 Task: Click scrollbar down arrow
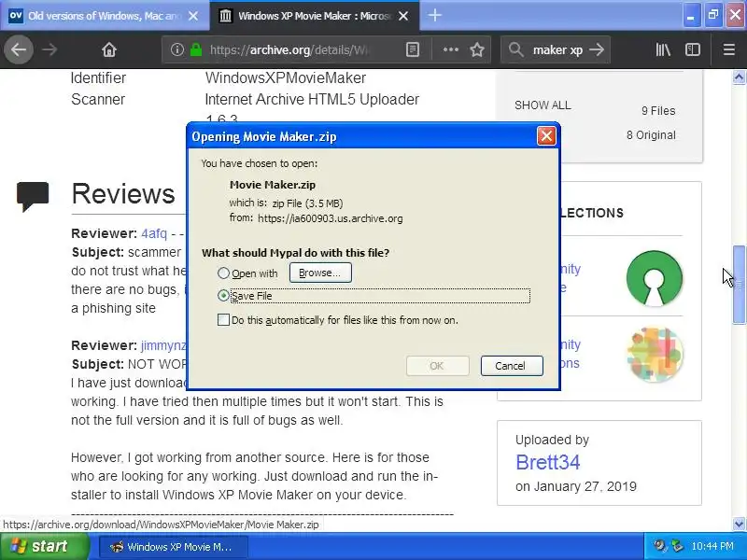[x=739, y=524]
